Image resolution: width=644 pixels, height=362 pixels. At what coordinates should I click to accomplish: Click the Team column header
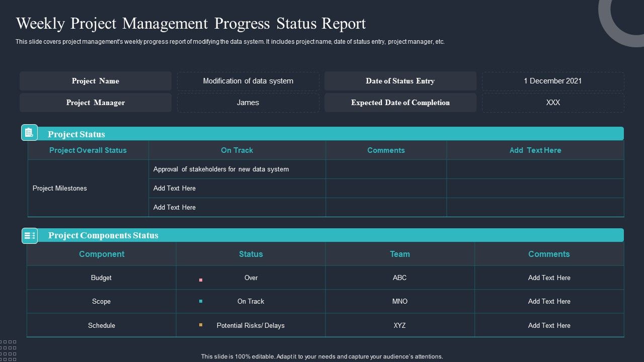pyautogui.click(x=400, y=254)
